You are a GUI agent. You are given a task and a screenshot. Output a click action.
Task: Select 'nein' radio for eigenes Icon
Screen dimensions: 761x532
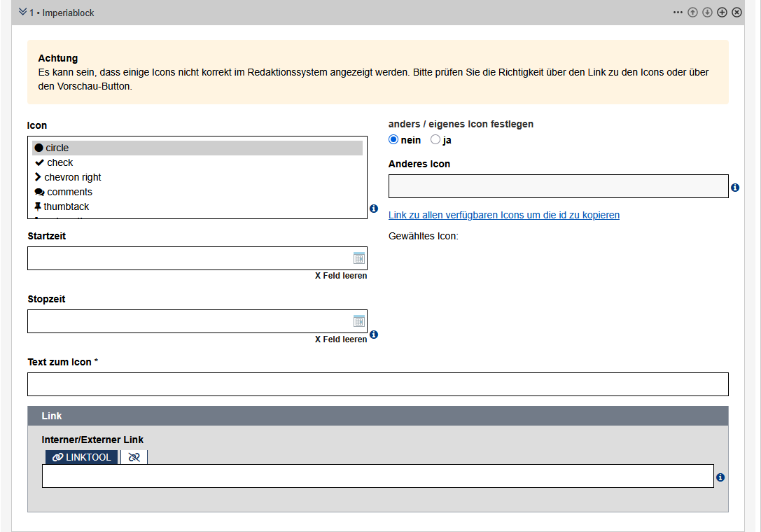393,140
